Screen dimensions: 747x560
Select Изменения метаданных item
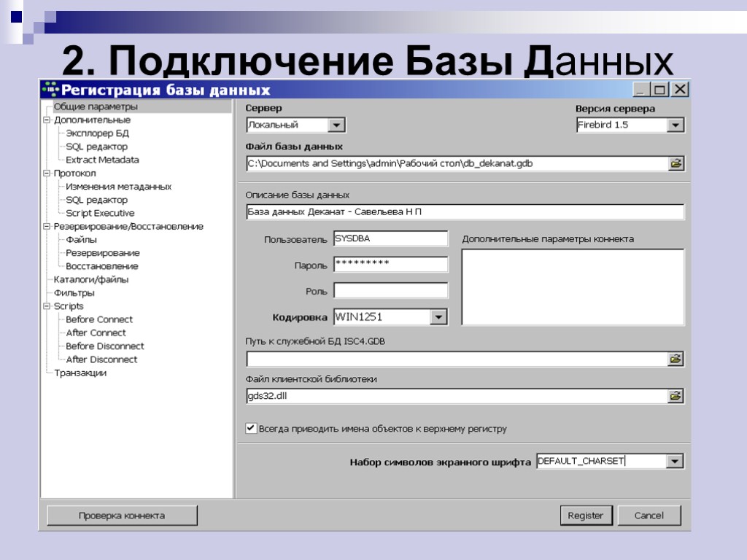click(119, 187)
